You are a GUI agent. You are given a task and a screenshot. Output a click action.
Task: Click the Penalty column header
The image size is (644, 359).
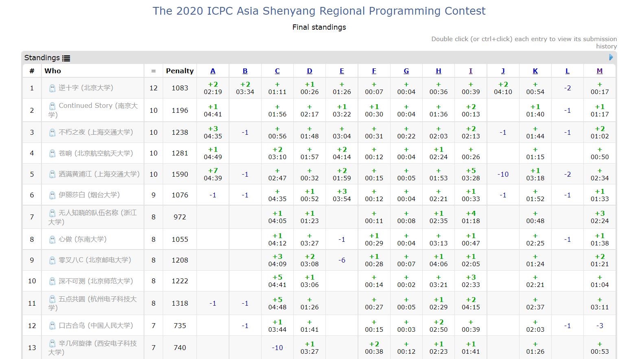179,71
